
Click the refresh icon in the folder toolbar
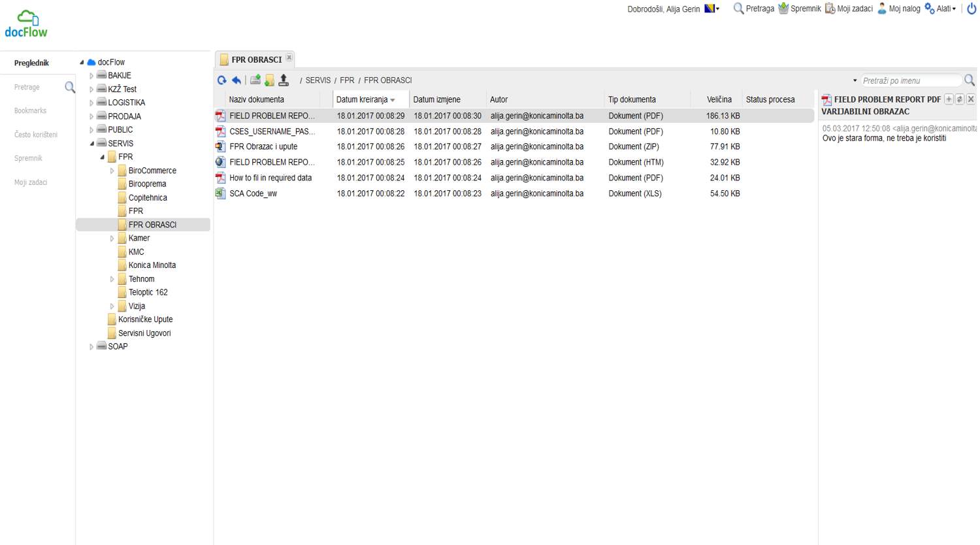pyautogui.click(x=222, y=80)
